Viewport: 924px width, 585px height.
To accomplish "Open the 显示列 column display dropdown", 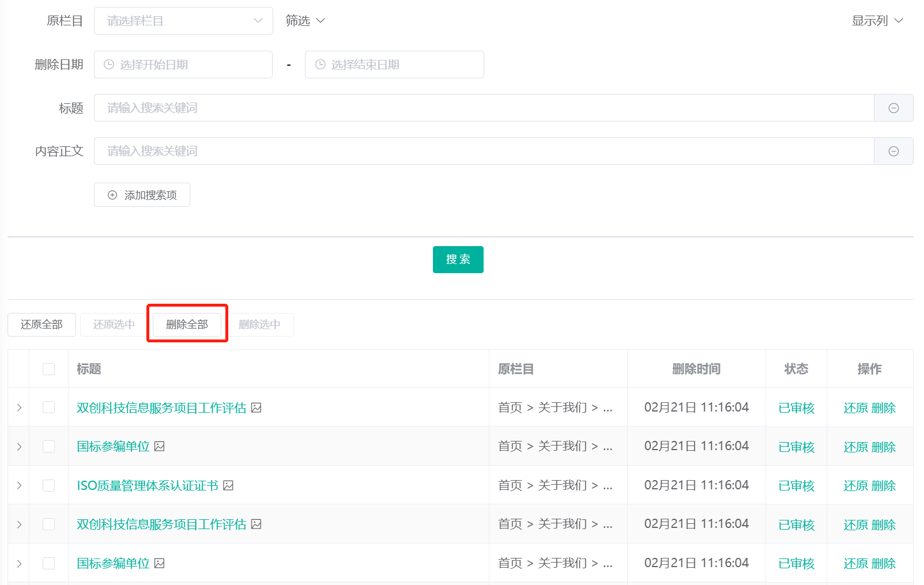I will (877, 21).
